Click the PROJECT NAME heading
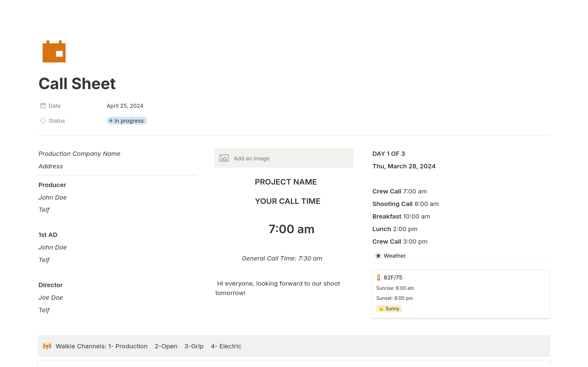Viewport: 588px width, 367px height. (285, 182)
